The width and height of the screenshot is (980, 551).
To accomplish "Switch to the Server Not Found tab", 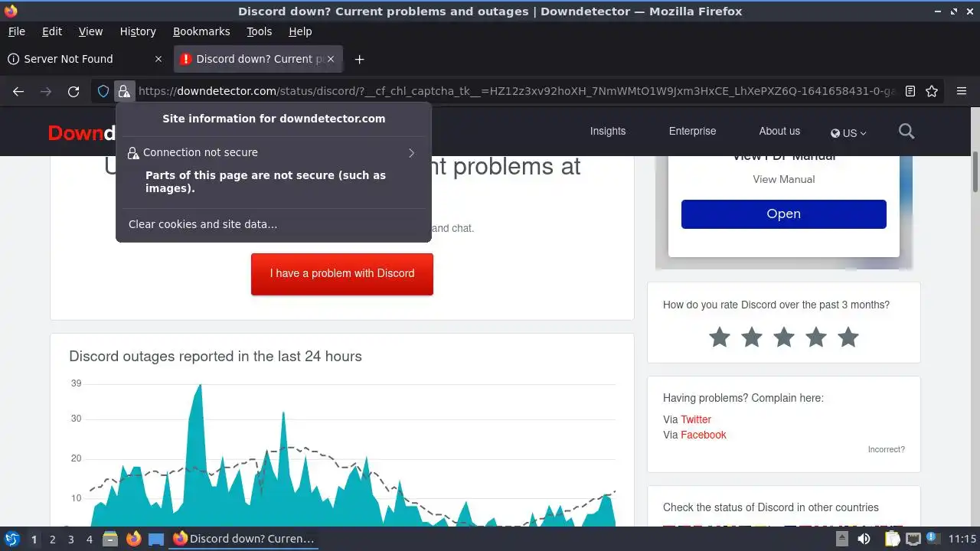I will (x=86, y=59).
